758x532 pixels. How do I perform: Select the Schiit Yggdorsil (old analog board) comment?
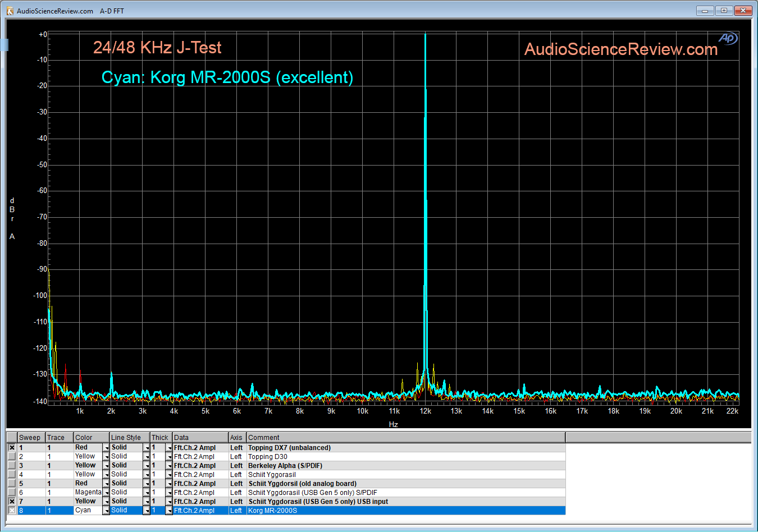tap(406, 484)
